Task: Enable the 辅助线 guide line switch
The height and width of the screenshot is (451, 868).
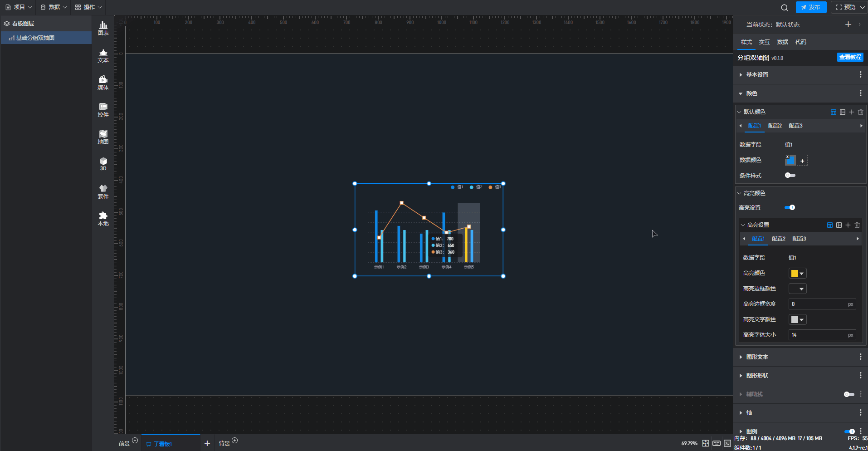Action: click(848, 394)
